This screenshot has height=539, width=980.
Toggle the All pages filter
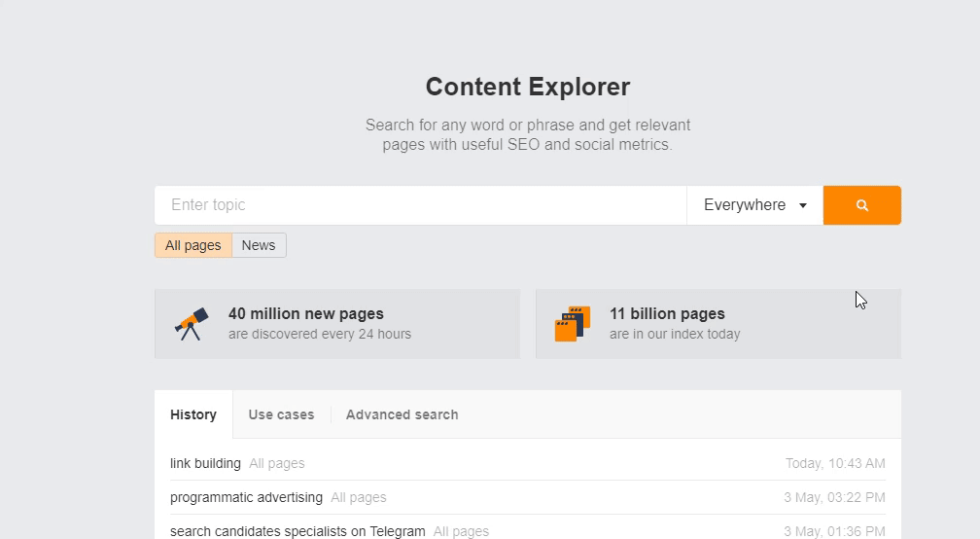tap(193, 245)
